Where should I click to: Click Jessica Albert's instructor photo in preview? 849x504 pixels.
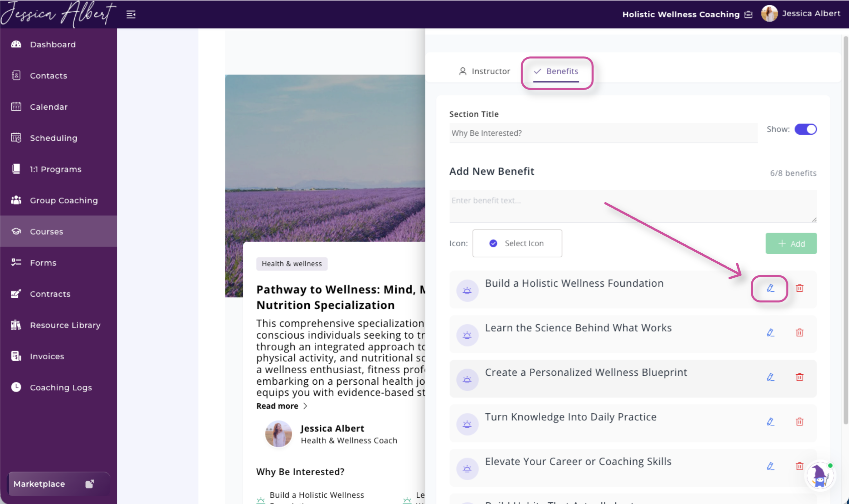(278, 434)
